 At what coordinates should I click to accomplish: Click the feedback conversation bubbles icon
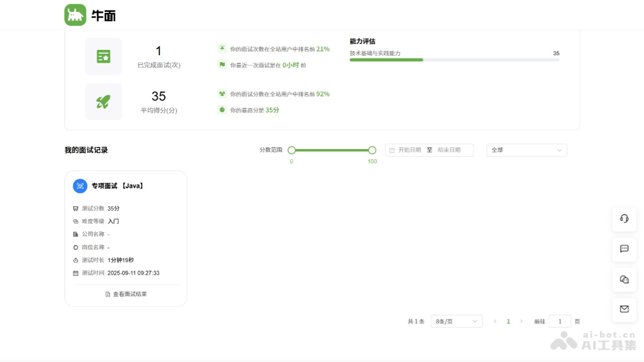click(624, 279)
